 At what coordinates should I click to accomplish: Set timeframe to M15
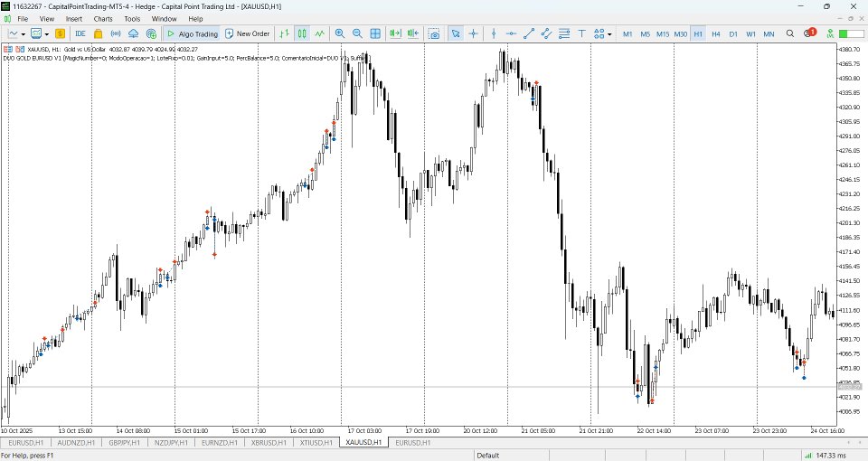coord(663,33)
